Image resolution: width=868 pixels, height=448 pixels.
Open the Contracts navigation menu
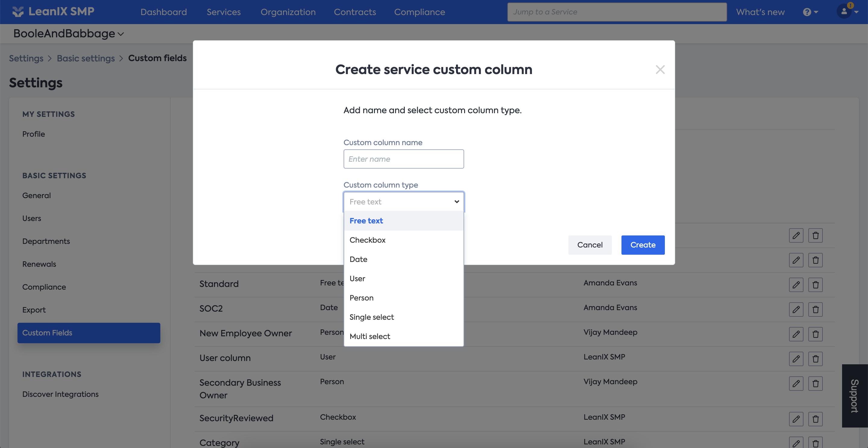coord(354,12)
